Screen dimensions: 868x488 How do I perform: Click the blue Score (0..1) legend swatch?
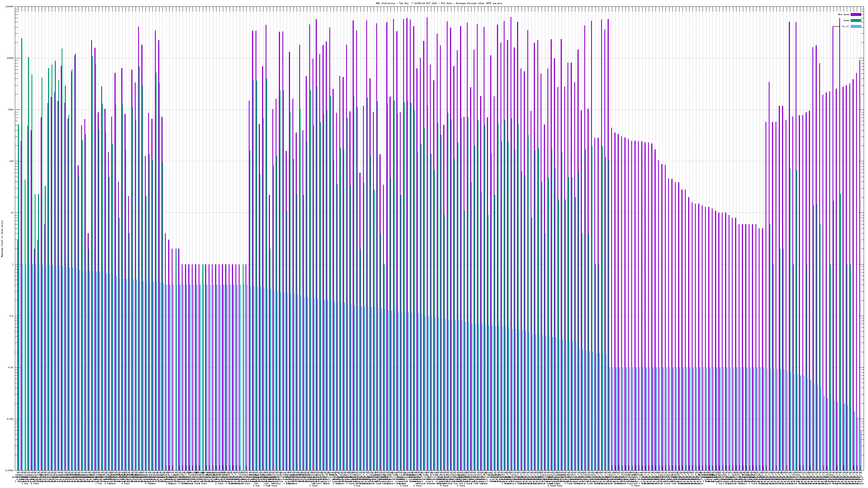(856, 26)
